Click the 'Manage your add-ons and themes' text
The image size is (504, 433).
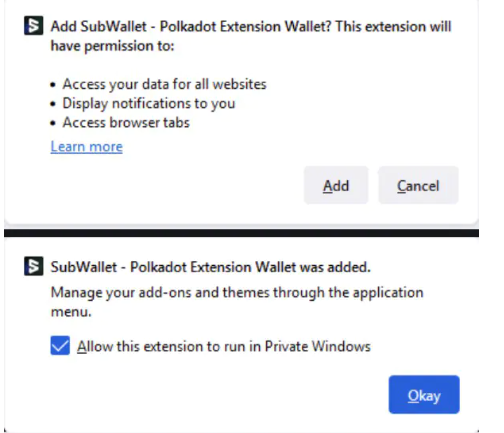click(x=160, y=293)
